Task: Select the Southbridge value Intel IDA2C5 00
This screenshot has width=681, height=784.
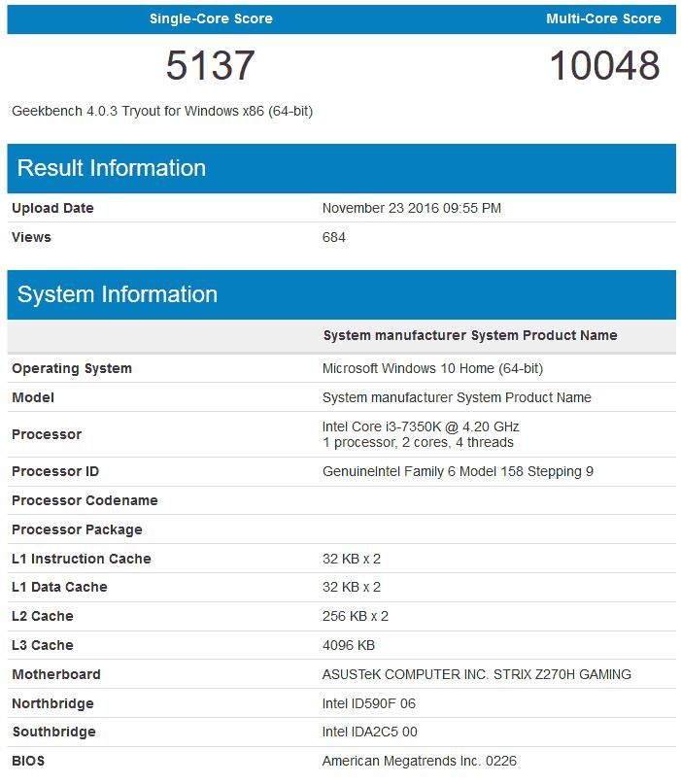Action: (x=370, y=732)
